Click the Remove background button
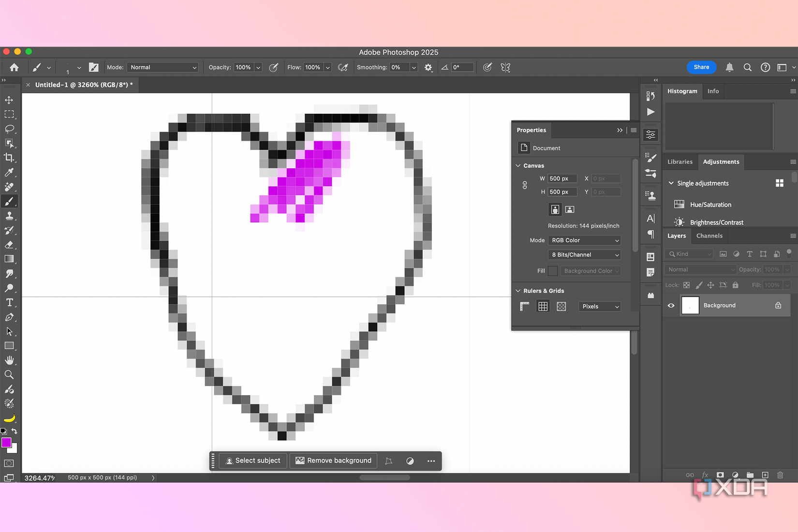The height and width of the screenshot is (532, 798). point(333,460)
